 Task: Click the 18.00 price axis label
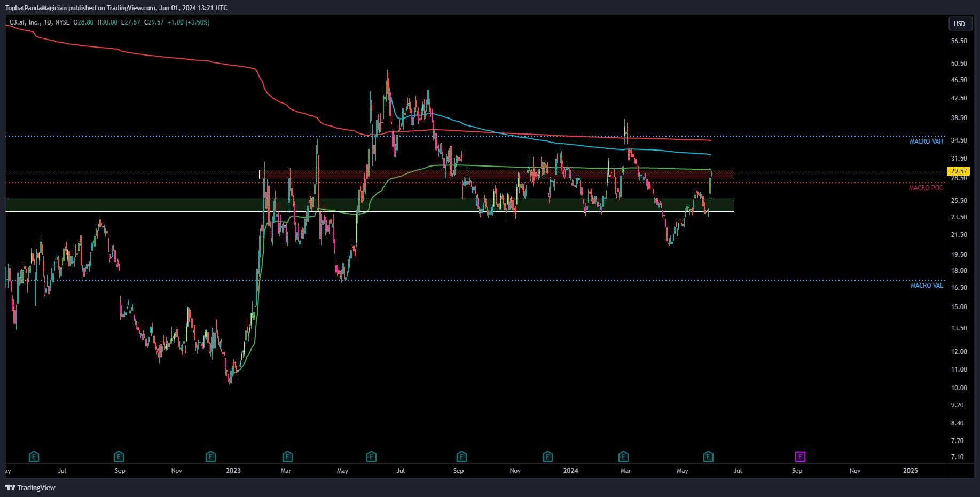pyautogui.click(x=959, y=271)
